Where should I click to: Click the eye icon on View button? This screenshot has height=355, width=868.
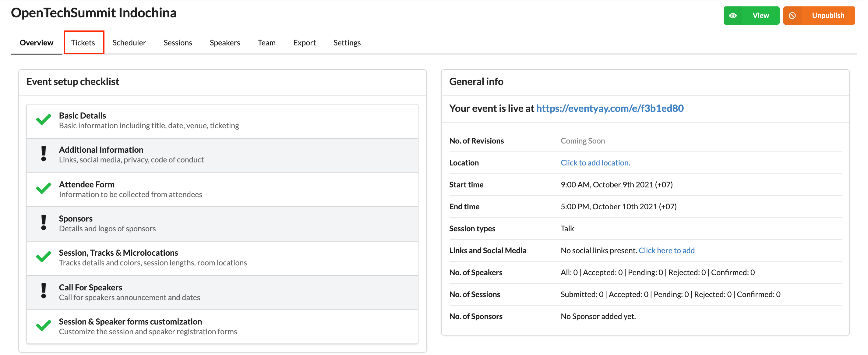pos(732,16)
